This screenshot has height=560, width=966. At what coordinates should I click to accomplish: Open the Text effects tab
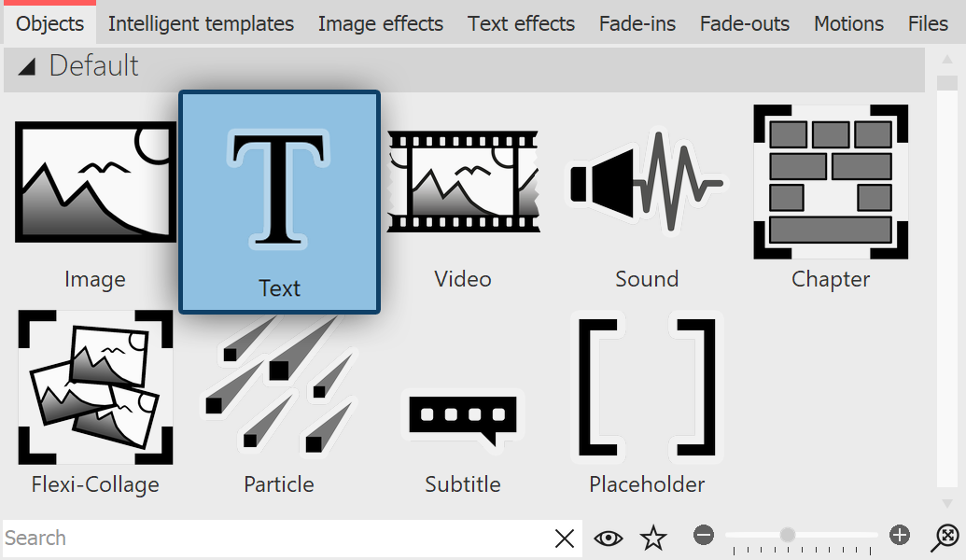[x=521, y=23]
